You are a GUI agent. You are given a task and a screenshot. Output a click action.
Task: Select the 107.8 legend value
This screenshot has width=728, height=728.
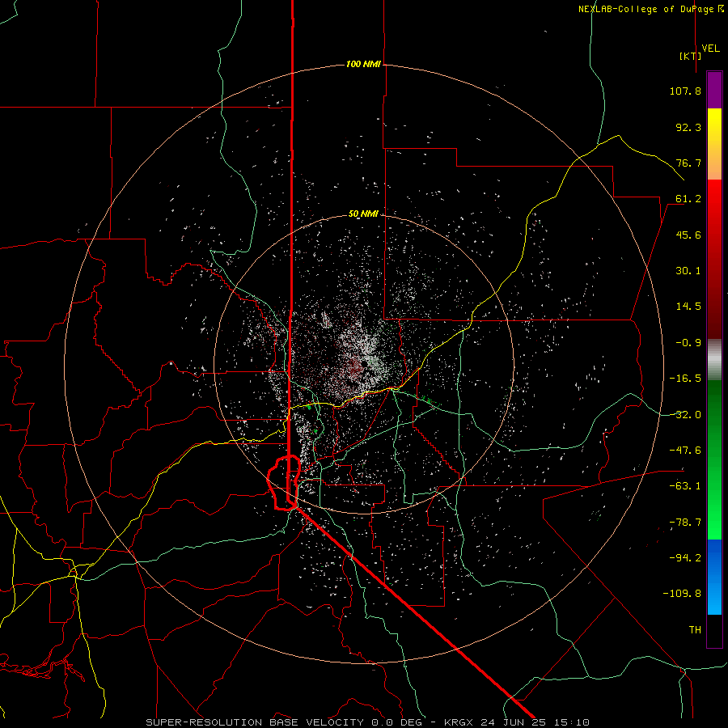(x=685, y=91)
